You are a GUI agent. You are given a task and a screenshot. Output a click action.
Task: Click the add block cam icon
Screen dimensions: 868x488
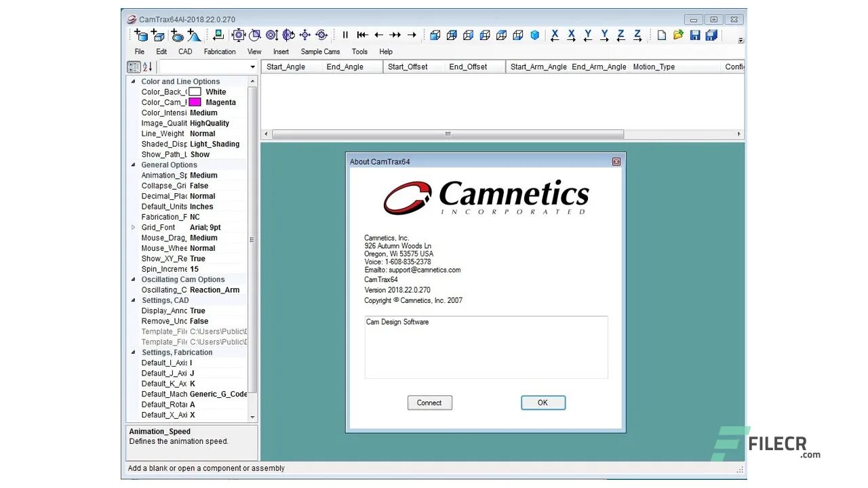[x=157, y=35]
